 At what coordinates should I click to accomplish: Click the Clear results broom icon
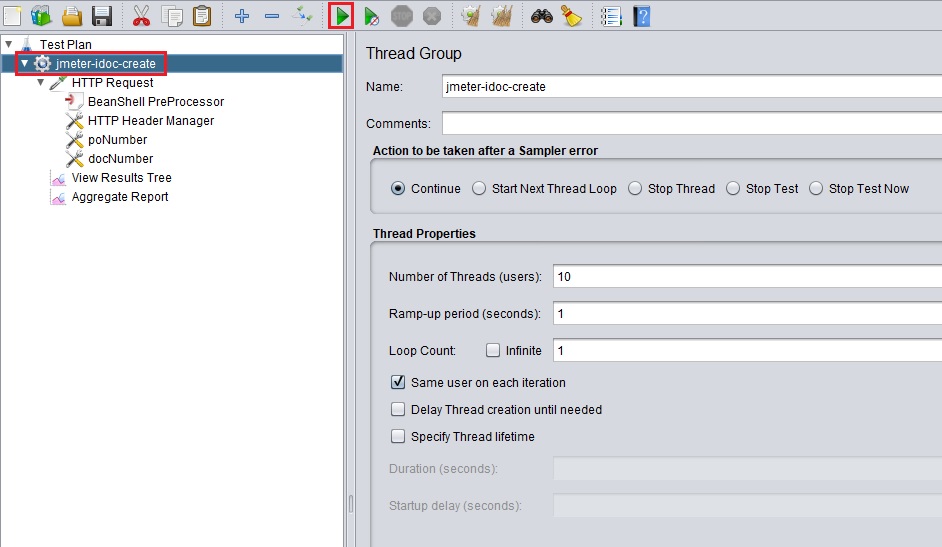tap(472, 16)
